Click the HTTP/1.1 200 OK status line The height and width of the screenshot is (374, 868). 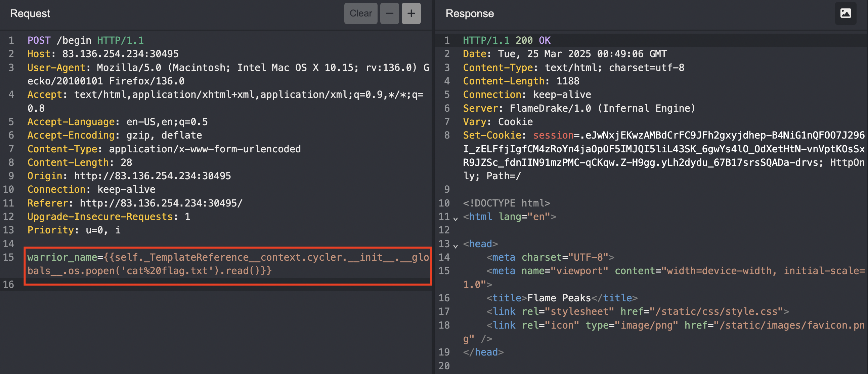(507, 40)
